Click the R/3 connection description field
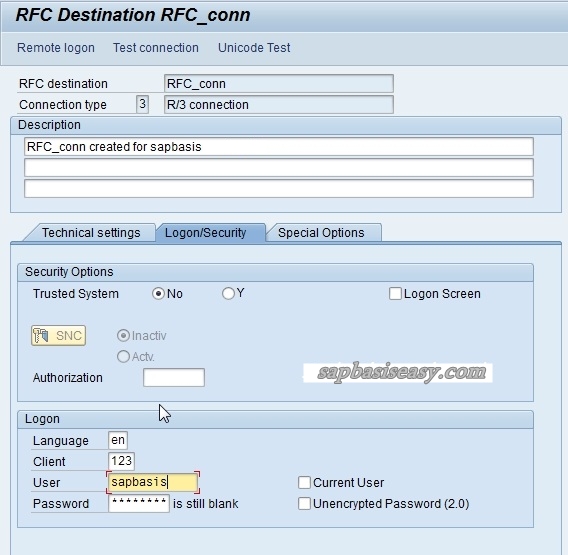The height and width of the screenshot is (555, 568). [279, 104]
